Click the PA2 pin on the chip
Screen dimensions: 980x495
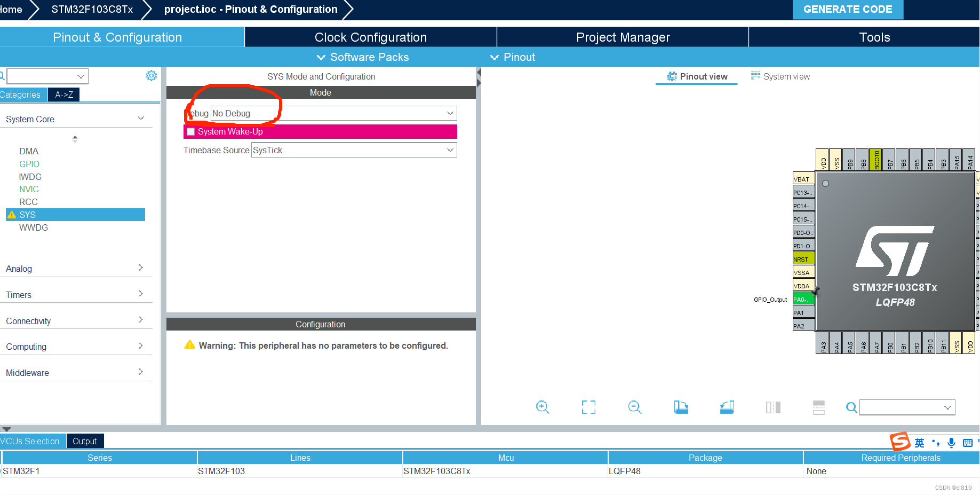803,326
